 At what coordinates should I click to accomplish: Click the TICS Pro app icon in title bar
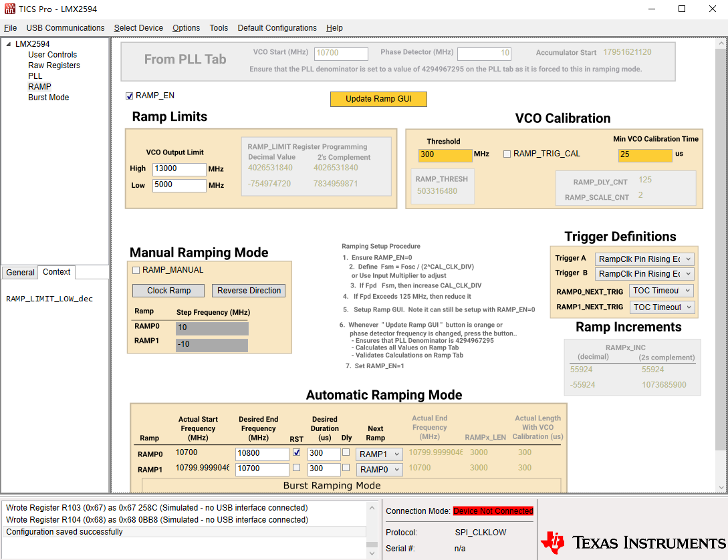pos(10,9)
